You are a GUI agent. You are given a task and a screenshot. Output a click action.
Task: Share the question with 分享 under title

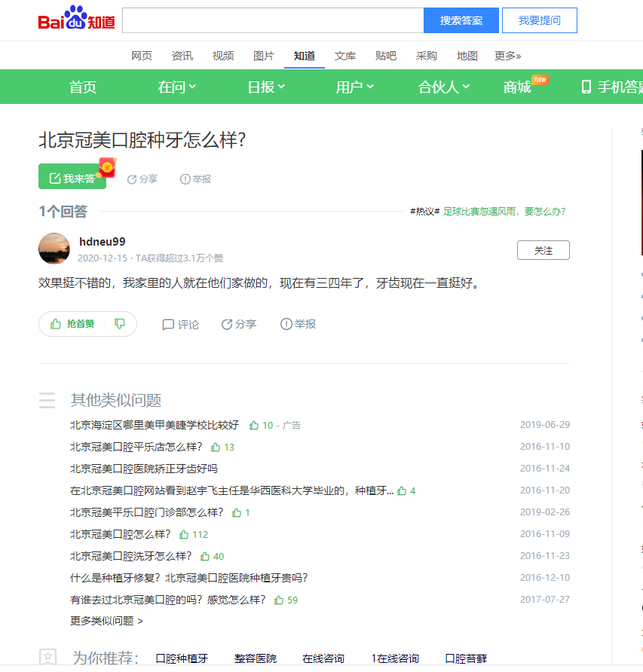pos(142,179)
